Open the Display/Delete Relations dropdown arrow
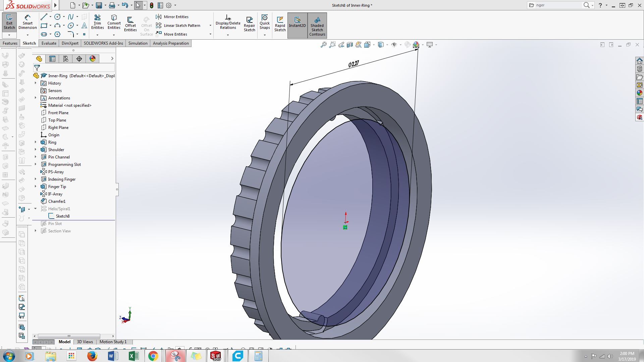This screenshot has width=644, height=362. [x=228, y=35]
